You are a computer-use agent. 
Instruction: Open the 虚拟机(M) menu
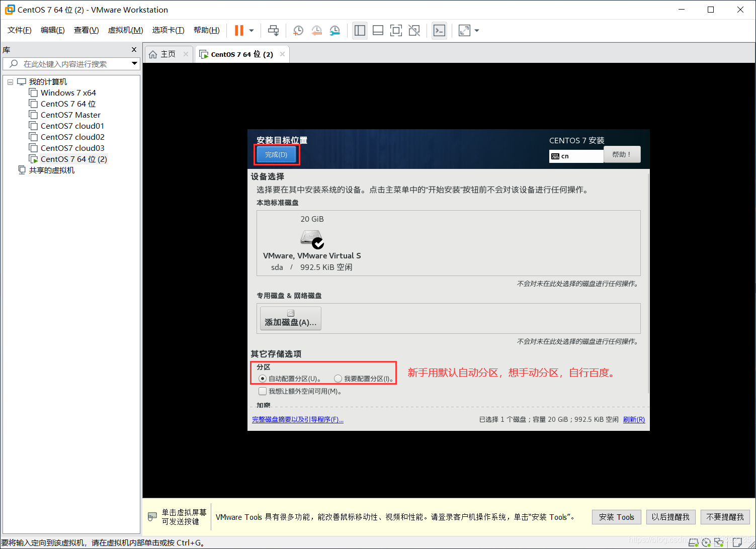click(125, 30)
